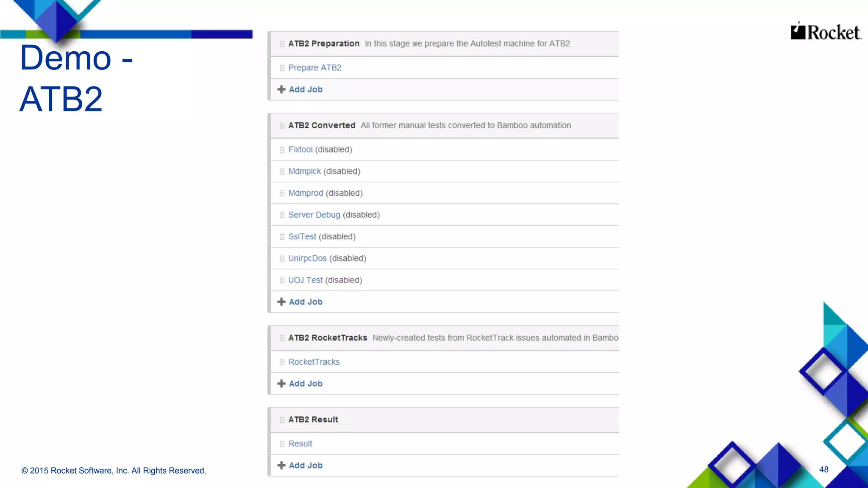Grab the handle icon next to Mdmprod

(x=282, y=193)
